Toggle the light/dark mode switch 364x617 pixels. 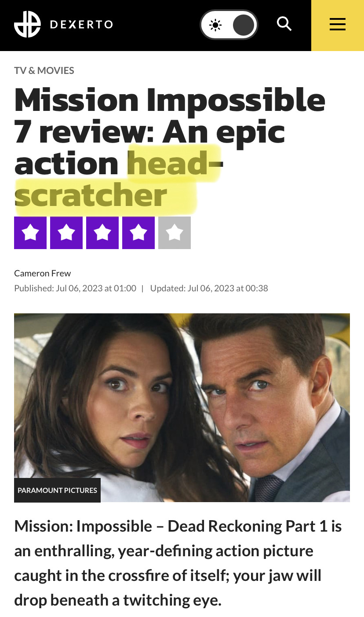(229, 25)
